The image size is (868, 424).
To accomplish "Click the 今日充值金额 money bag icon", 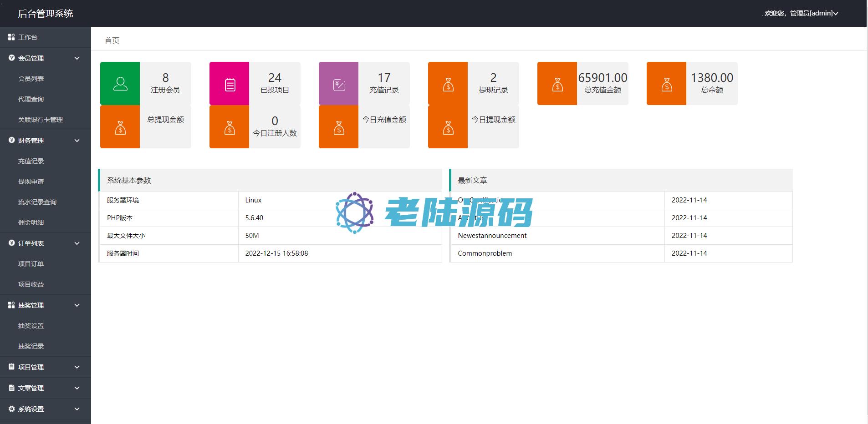I will (x=339, y=127).
